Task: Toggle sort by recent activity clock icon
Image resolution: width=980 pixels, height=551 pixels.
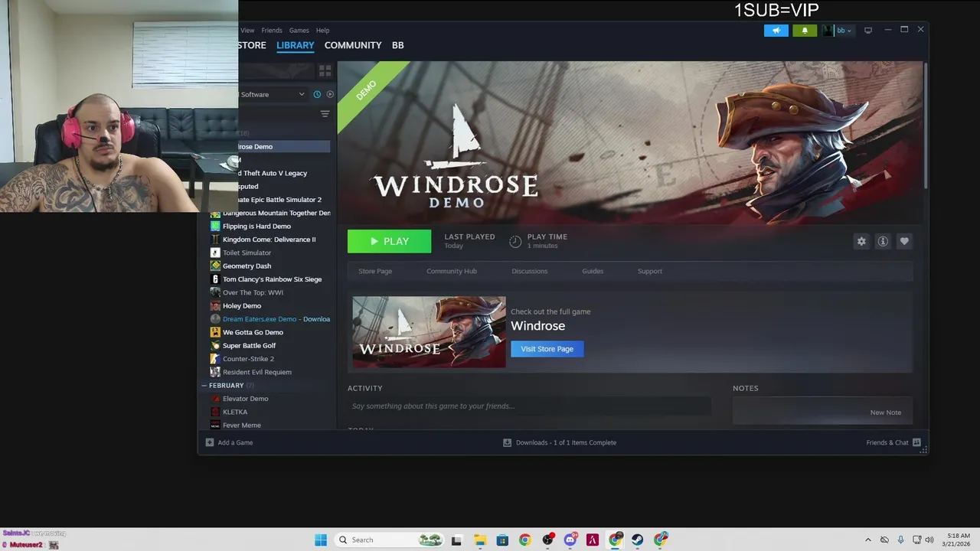Action: coord(317,94)
